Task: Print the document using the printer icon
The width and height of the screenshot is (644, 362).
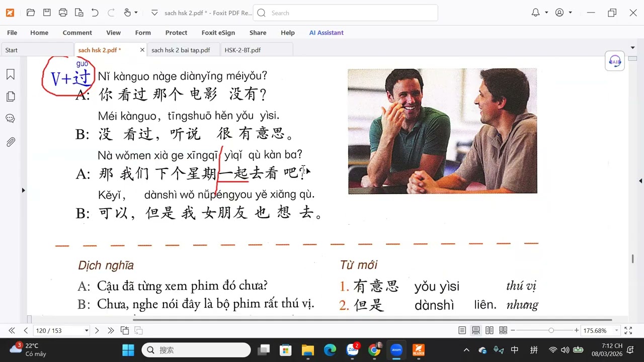Action: [63, 13]
